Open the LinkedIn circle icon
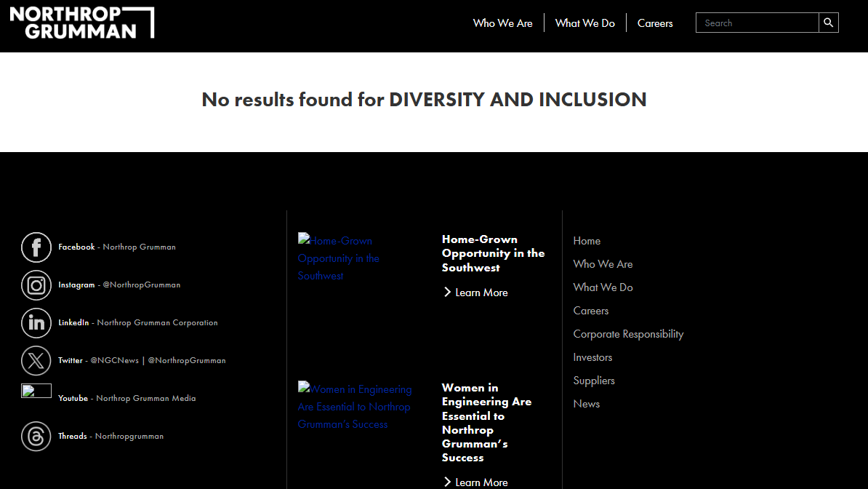This screenshot has width=868, height=489. (36, 323)
